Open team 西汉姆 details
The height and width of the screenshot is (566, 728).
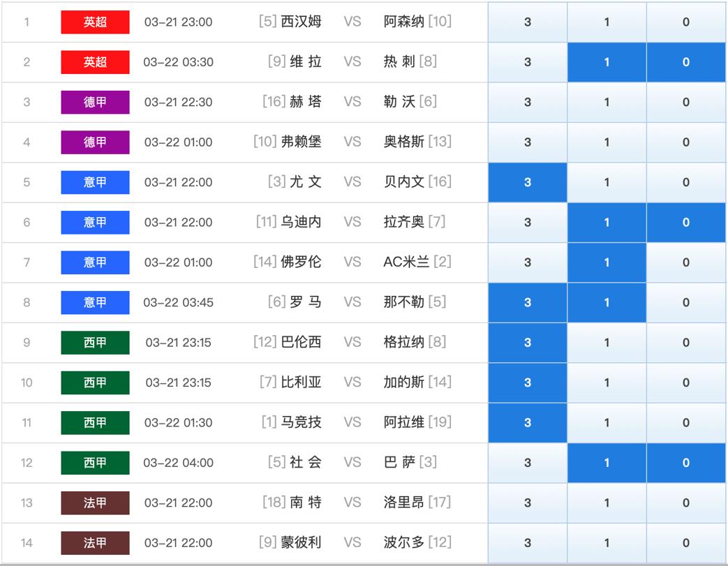(x=301, y=22)
